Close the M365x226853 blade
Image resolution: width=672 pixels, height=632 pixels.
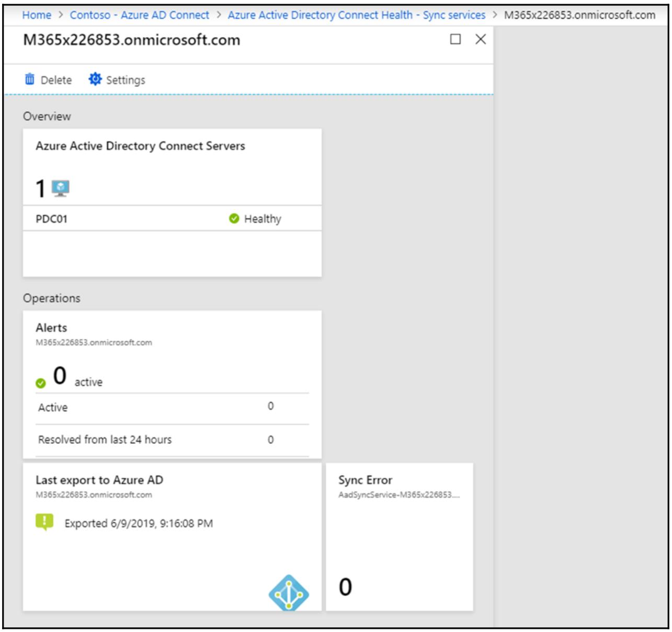click(x=481, y=39)
